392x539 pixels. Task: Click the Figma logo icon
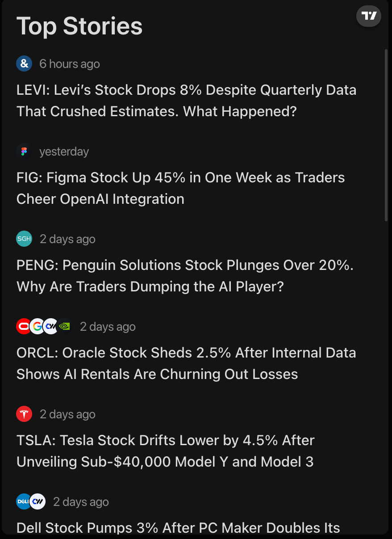coord(24,152)
